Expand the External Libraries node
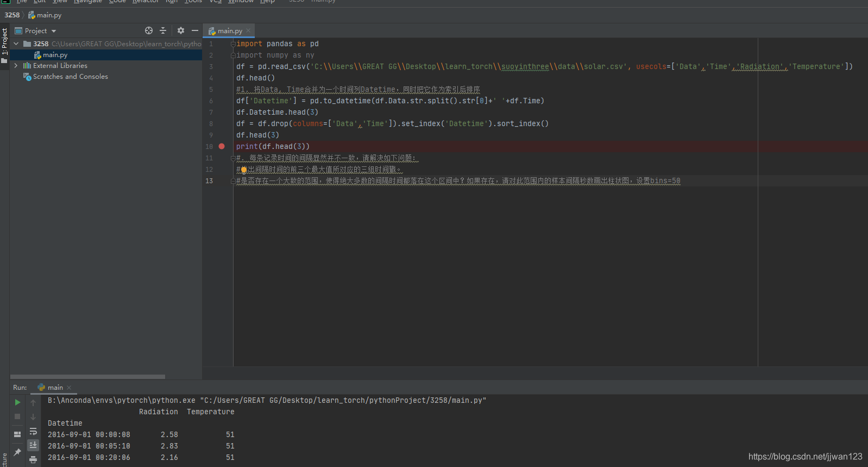Image resolution: width=868 pixels, height=467 pixels. (x=16, y=65)
